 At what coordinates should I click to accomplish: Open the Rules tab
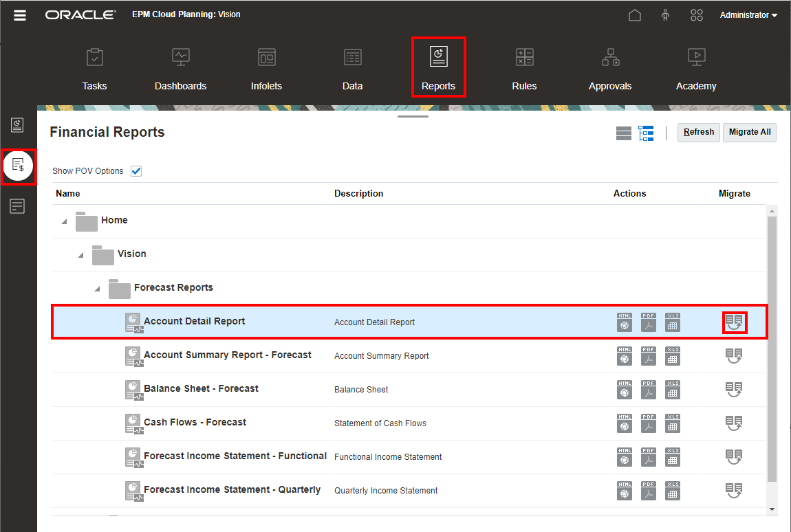tap(524, 68)
